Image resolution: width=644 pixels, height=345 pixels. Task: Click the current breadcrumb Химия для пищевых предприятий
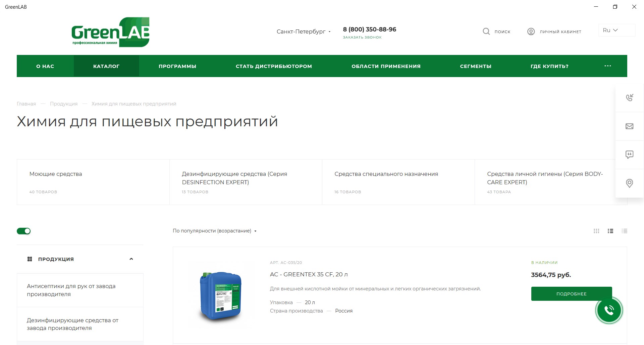pyautogui.click(x=134, y=104)
